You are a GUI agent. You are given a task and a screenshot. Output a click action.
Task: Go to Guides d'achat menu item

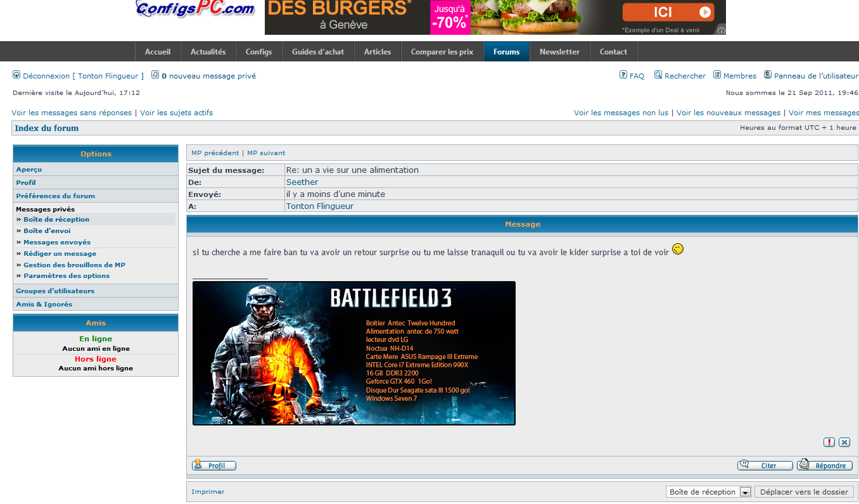[x=318, y=52]
